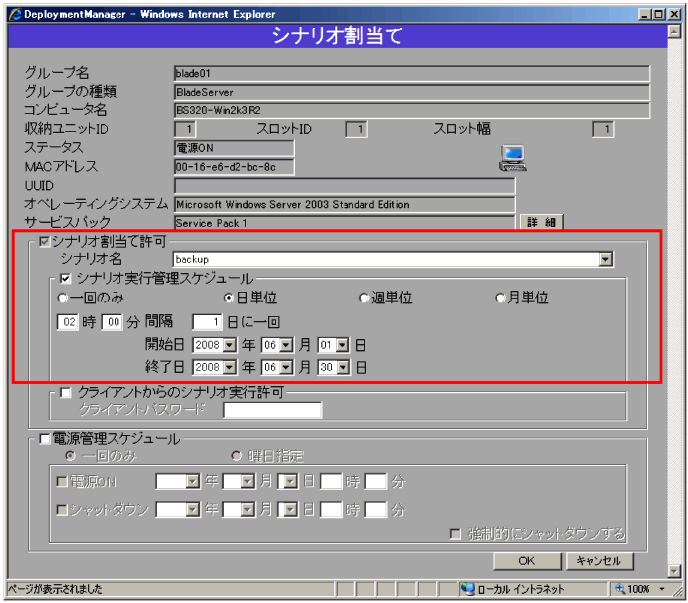The height and width of the screenshot is (603, 688).
Task: Click the ページが表示されました status text
Action: point(55,589)
